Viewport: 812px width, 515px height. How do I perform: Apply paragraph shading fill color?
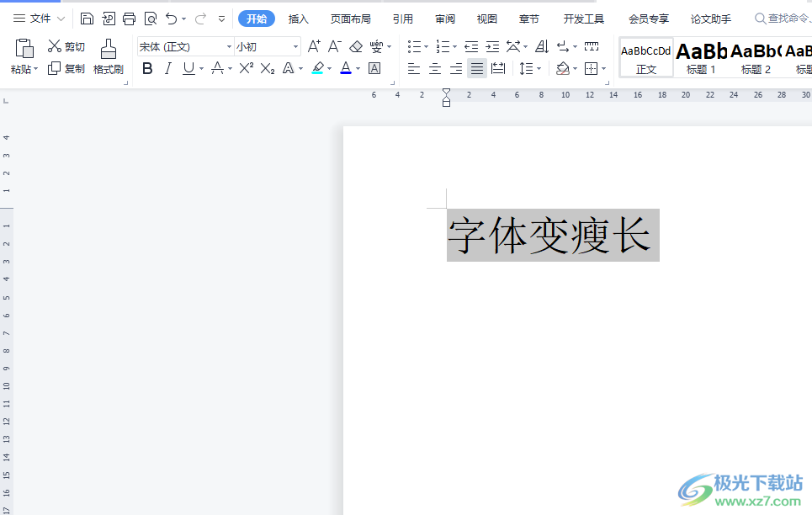(563, 68)
